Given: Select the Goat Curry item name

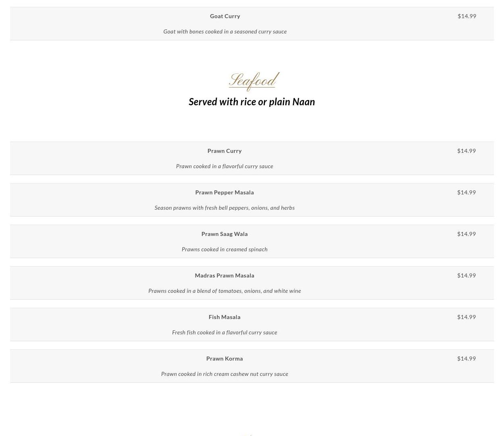Looking at the screenshot, I should pos(225,16).
